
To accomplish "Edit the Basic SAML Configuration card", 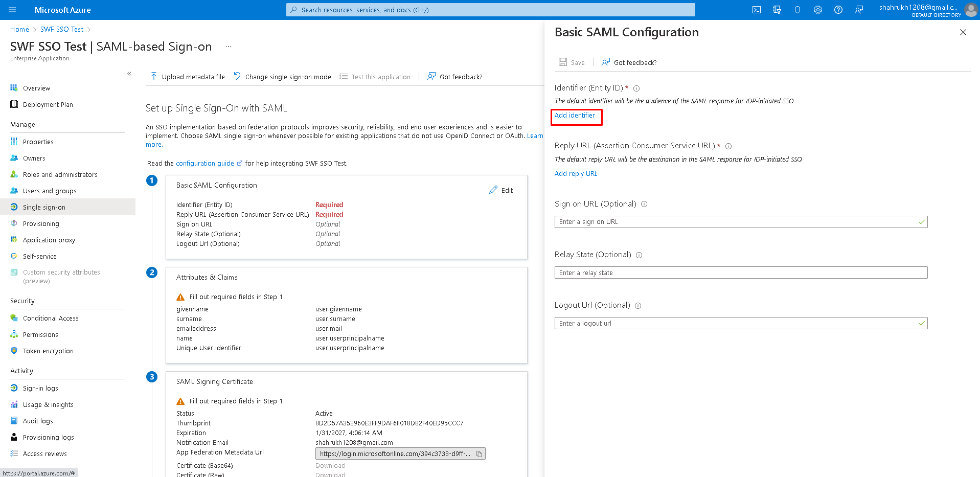I will pos(501,190).
